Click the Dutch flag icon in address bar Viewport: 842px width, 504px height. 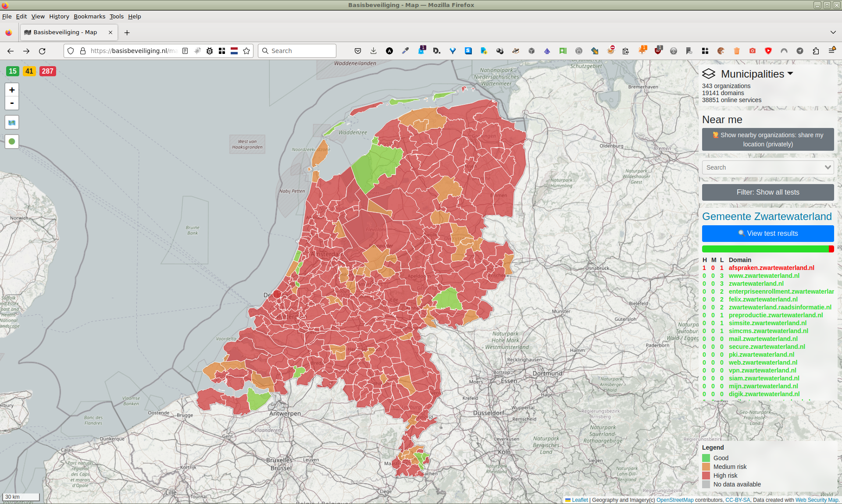point(234,51)
